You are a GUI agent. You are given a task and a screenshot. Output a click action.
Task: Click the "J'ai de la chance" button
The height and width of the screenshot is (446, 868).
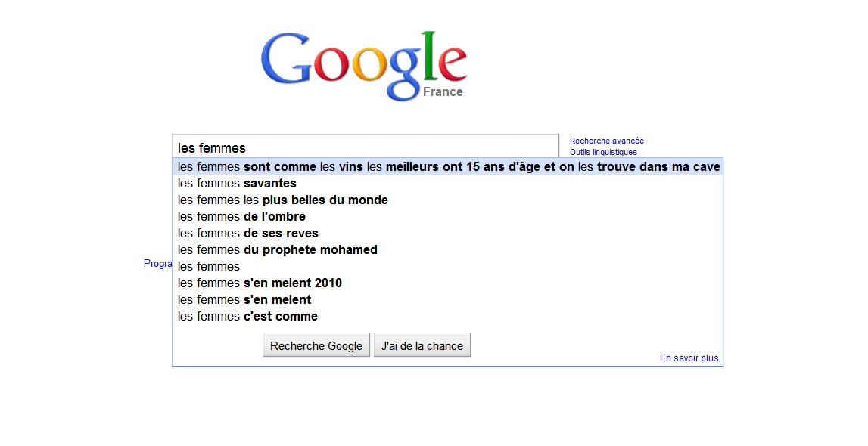(422, 345)
